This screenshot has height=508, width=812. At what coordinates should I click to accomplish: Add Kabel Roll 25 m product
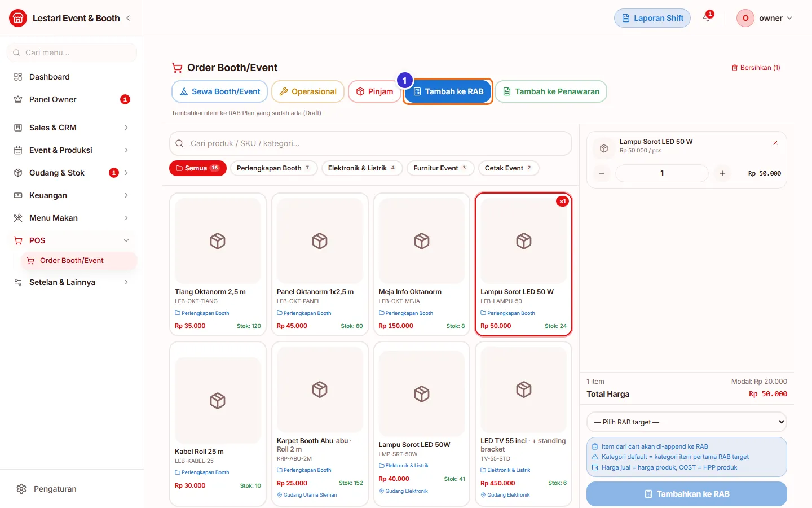coord(218,424)
